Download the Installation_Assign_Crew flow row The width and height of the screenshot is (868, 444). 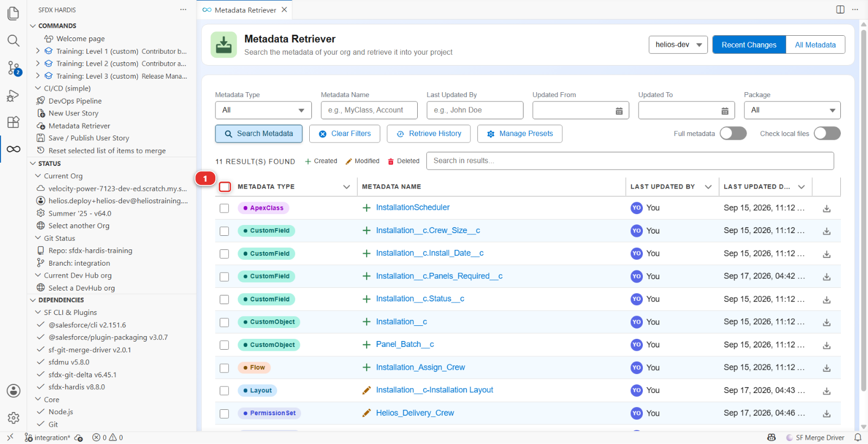click(x=827, y=368)
